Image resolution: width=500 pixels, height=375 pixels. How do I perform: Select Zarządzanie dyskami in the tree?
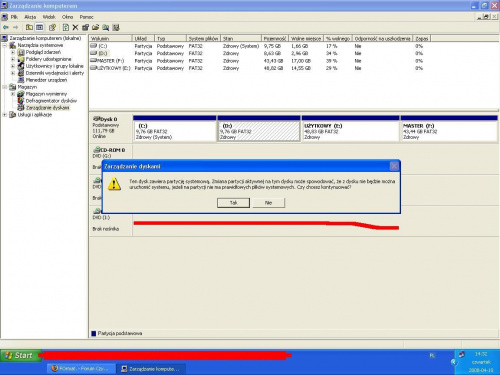(47, 108)
